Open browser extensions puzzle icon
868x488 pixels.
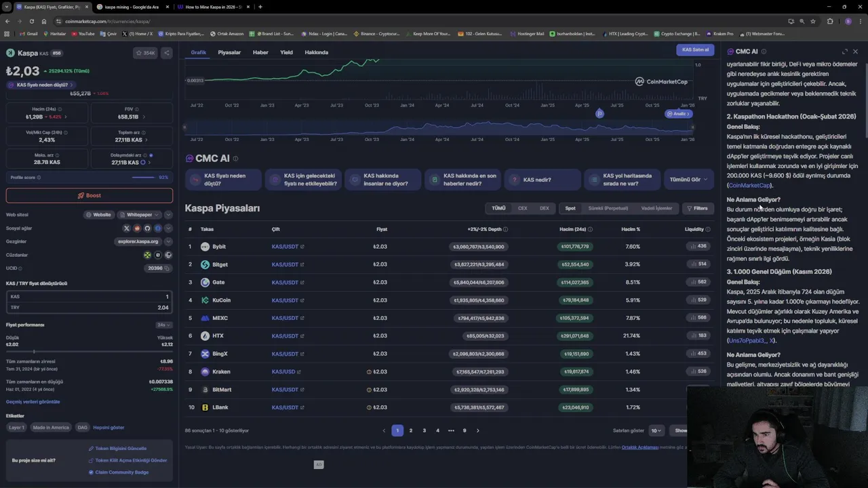830,21
